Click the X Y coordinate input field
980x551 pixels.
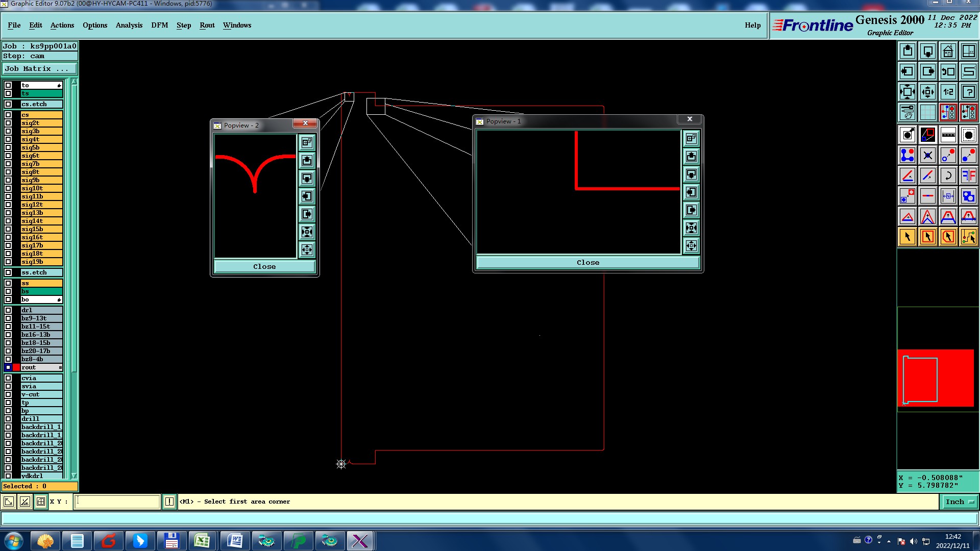[117, 502]
